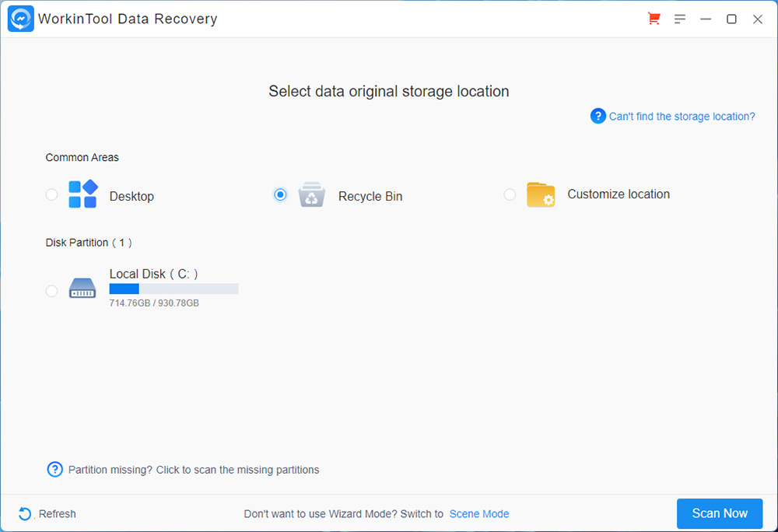Select the Local Disk (C:) radio button
Screen dimensions: 778x532
(51, 291)
